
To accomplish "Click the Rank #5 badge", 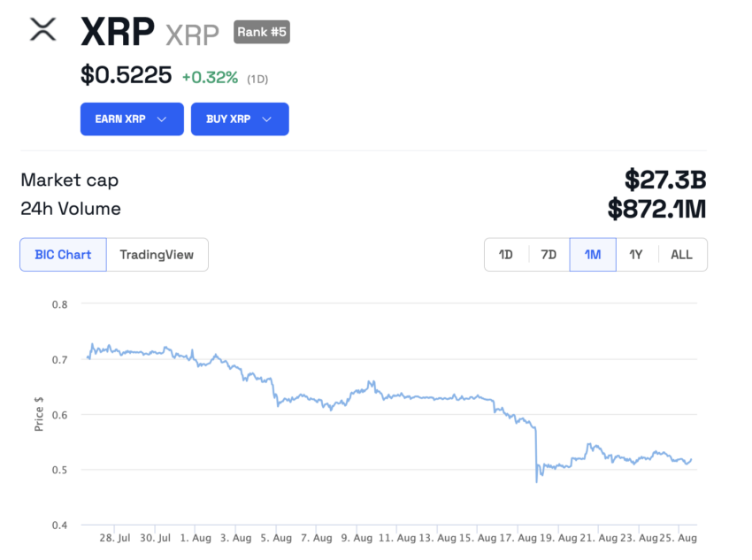I will pyautogui.click(x=261, y=31).
